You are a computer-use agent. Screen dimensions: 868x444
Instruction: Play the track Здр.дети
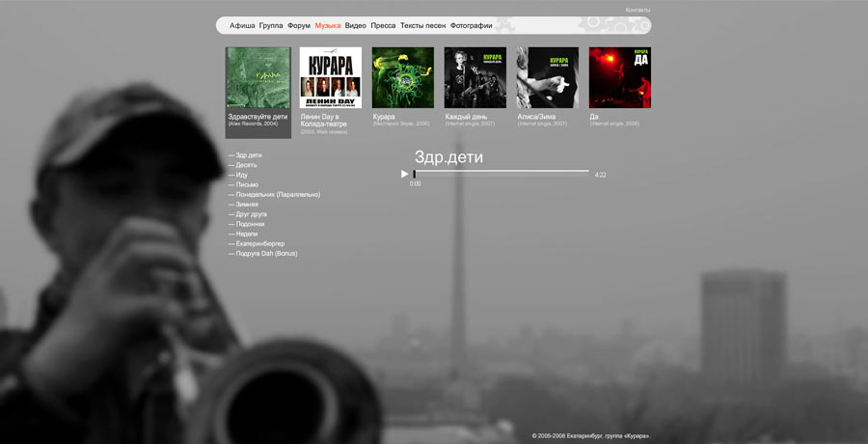point(405,174)
